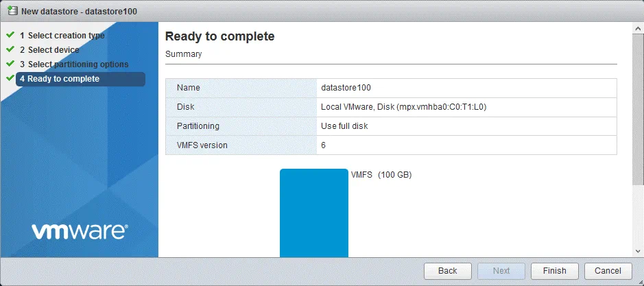Jump to step 2 Select device
This screenshot has width=644, height=286.
(x=53, y=50)
